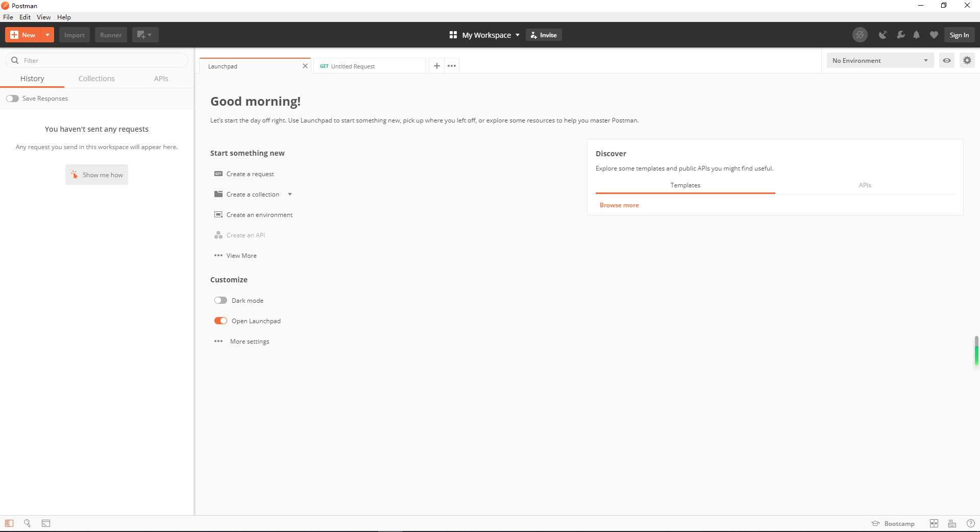
Task: Click the green scrollbar on right edge
Action: (976, 351)
